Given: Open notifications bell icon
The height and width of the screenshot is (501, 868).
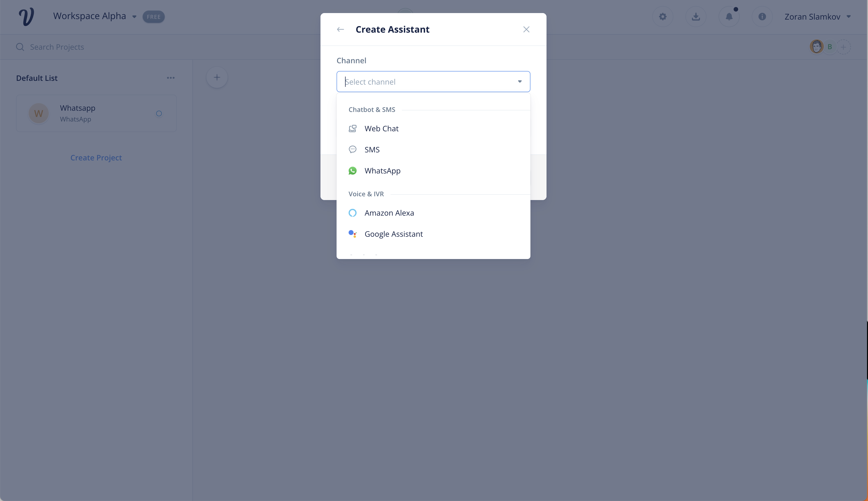Looking at the screenshot, I should tap(729, 17).
